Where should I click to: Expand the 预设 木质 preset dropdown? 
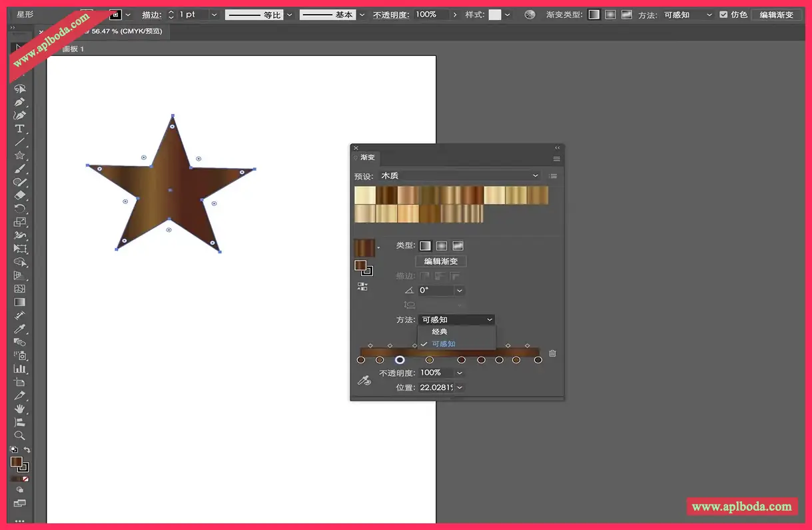click(x=535, y=176)
